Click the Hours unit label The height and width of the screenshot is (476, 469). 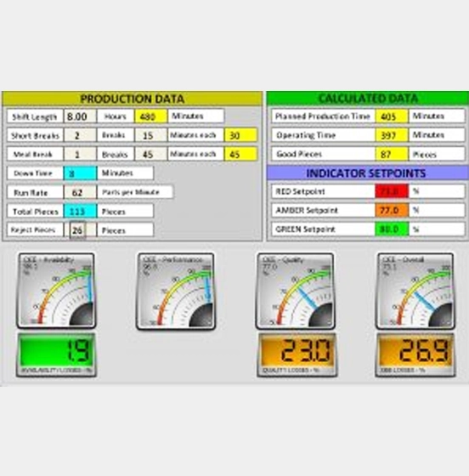point(116,116)
